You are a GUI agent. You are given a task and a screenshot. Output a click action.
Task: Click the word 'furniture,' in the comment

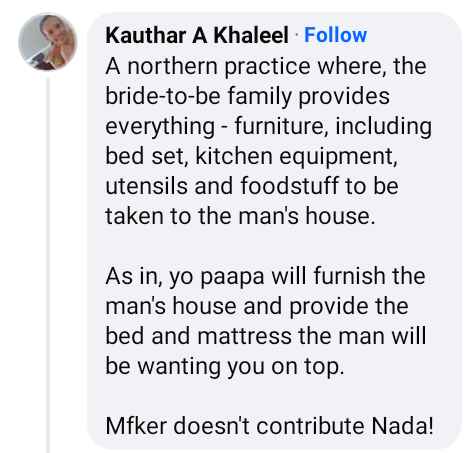[x=279, y=126]
